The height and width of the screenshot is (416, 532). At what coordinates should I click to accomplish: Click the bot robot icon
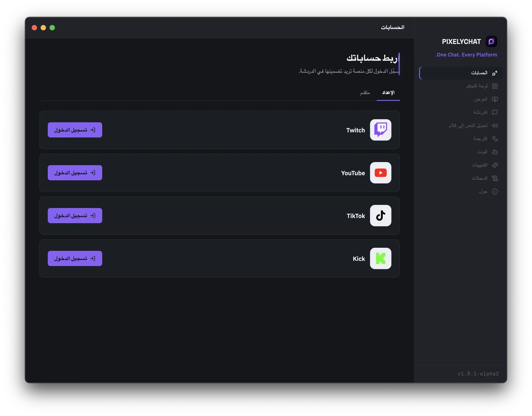coord(495,152)
